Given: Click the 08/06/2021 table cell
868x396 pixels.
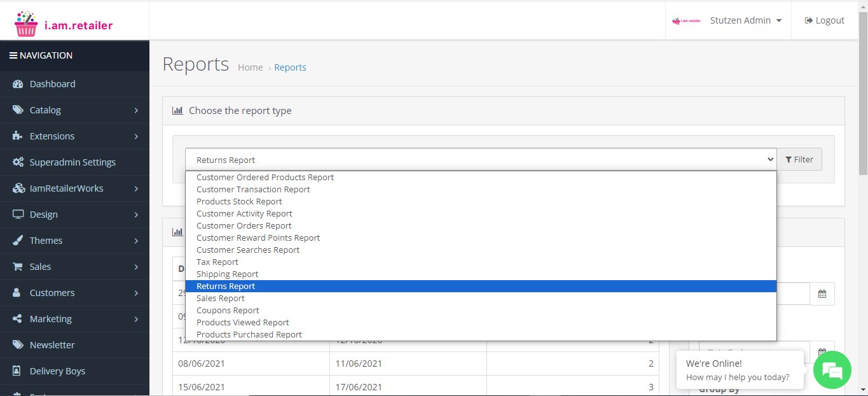Looking at the screenshot, I should [251, 364].
